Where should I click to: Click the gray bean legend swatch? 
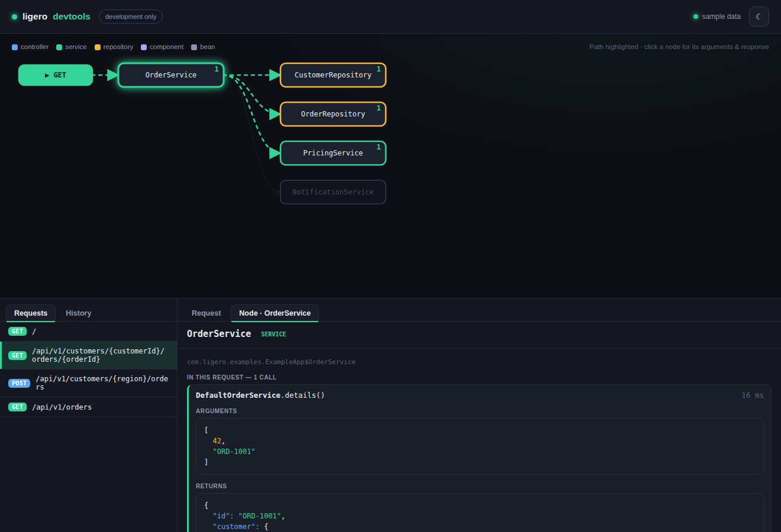[194, 47]
